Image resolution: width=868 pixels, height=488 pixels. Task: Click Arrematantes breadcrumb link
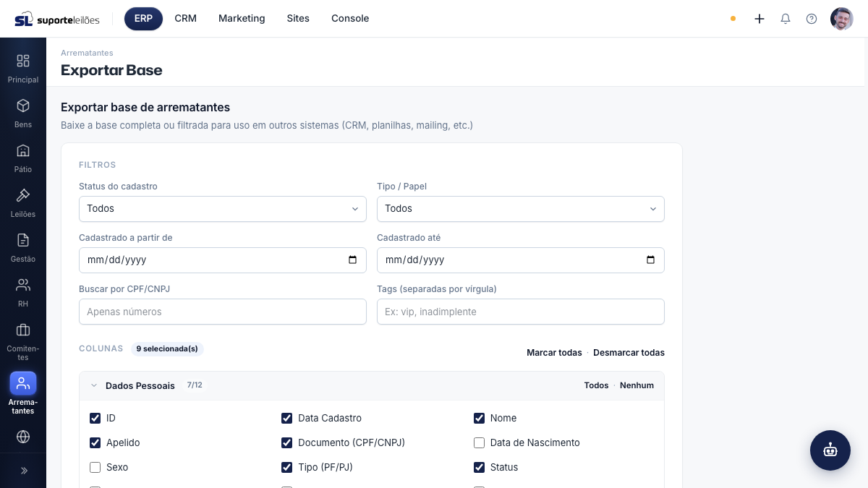(87, 53)
